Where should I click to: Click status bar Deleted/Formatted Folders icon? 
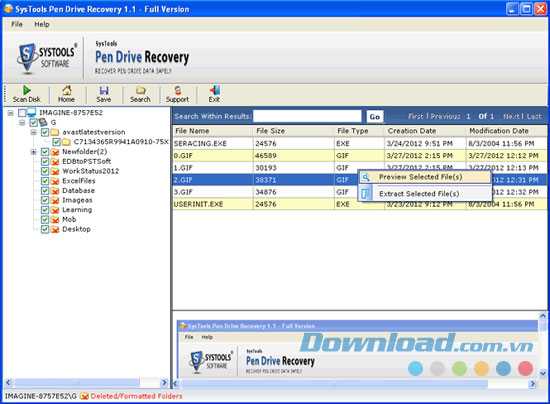click(84, 396)
